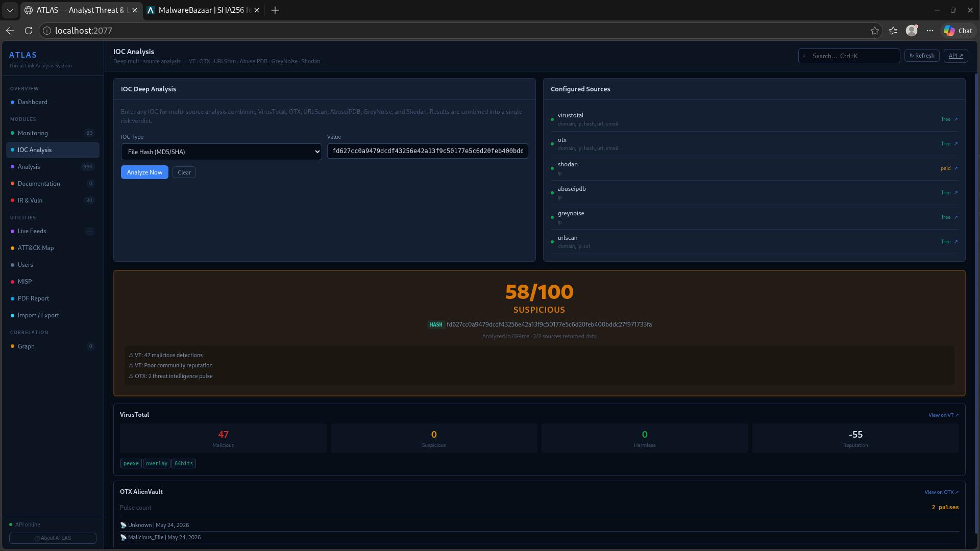Click the About ATLAS button
980x551 pixels.
53,538
